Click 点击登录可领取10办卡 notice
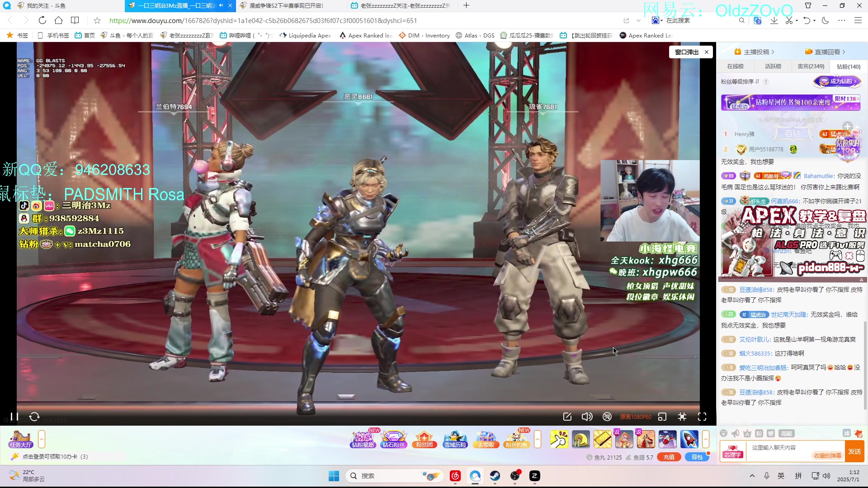This screenshot has height=488, width=868. [55, 457]
